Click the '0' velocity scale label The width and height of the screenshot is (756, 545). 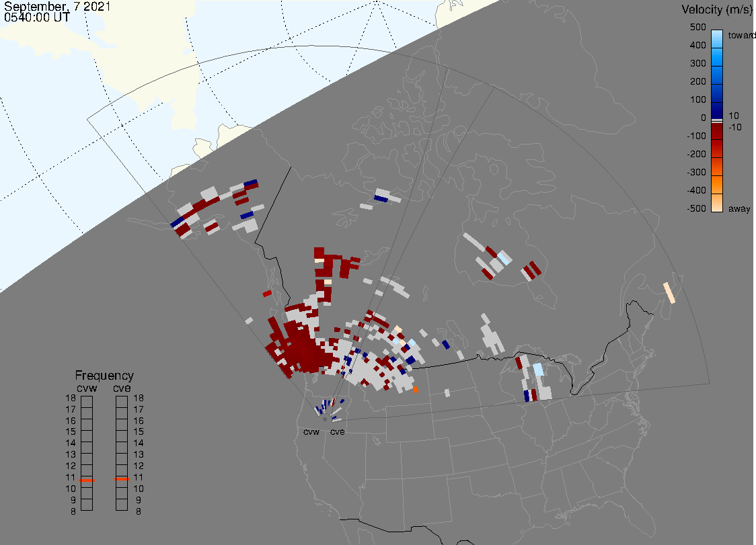click(704, 118)
